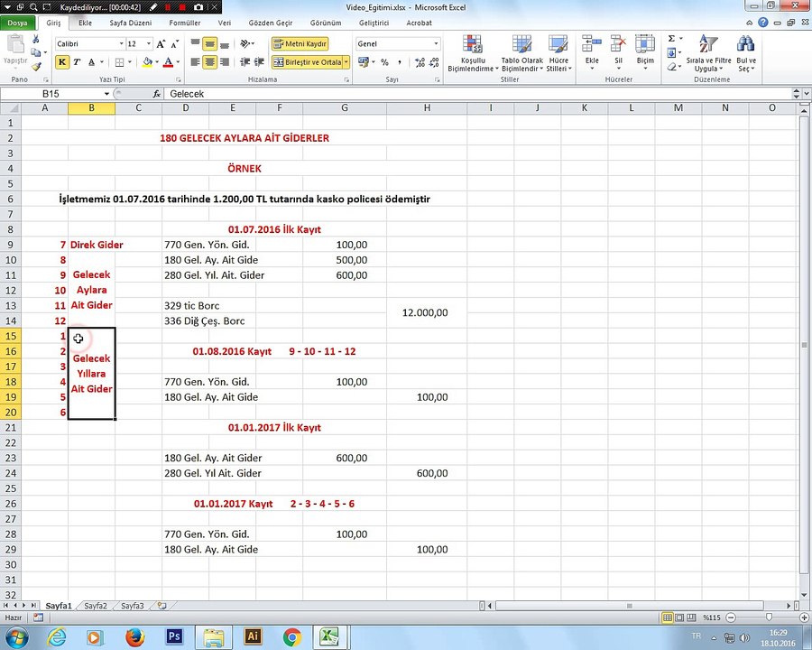
Task: Toggle italic T formatting button
Action: (x=77, y=62)
